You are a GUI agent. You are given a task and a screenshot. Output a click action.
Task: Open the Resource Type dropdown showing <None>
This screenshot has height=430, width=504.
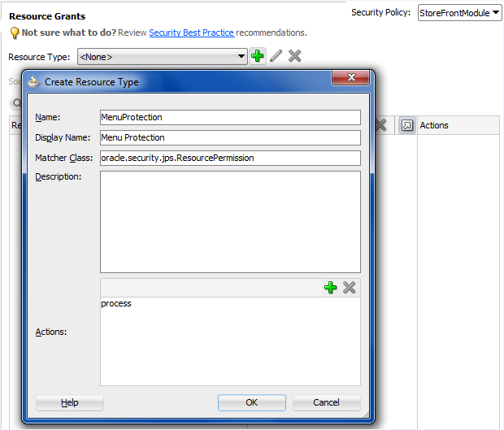click(x=163, y=57)
